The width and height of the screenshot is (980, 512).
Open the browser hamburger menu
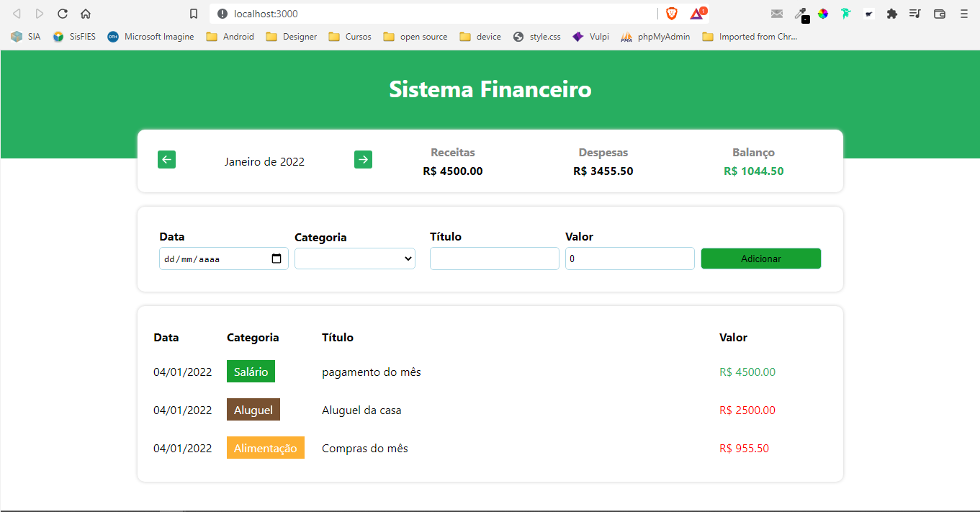(963, 13)
